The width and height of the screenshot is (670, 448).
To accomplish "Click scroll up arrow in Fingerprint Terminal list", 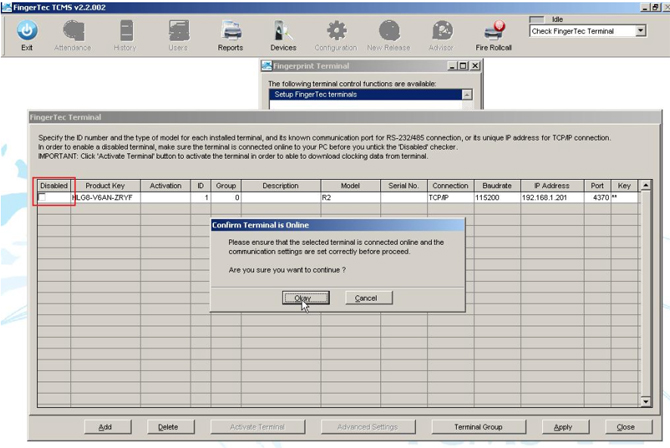I will tap(467, 94).
